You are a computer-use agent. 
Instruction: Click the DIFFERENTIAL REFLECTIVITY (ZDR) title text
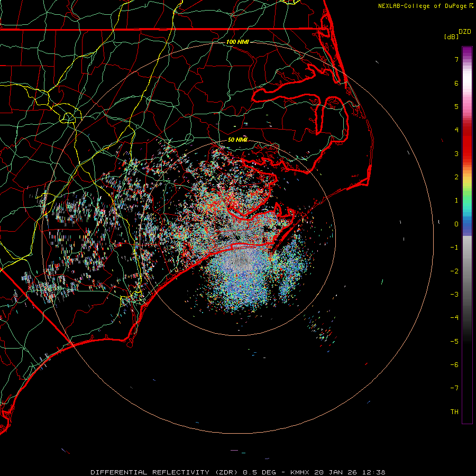click(164, 472)
